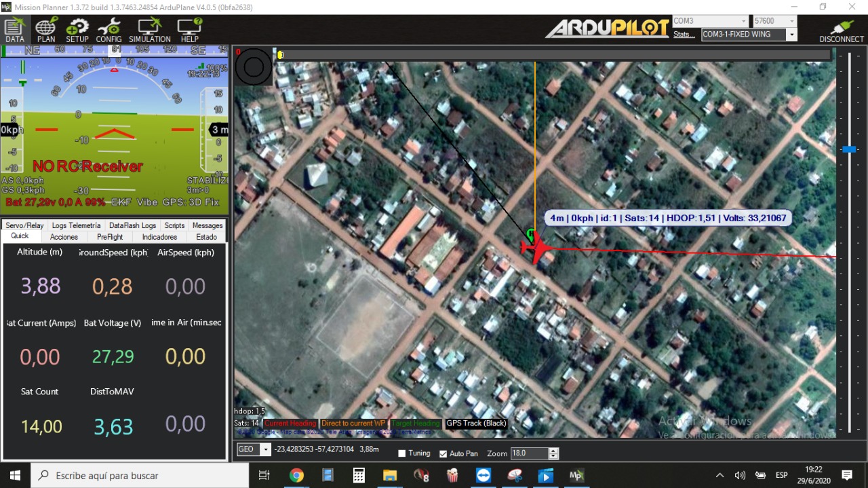Expand the GEO coordinate system dropdown
Viewport: 868px width, 488px height.
[265, 449]
